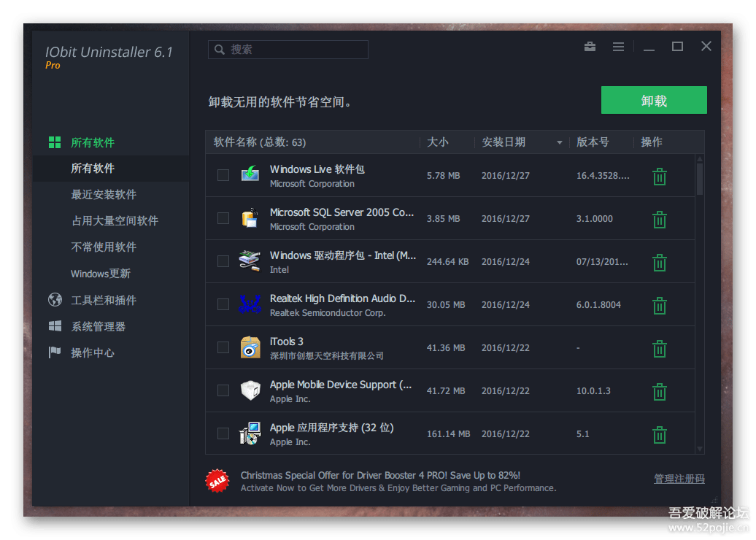
Task: Open Windows更新 in the sidebar
Action: tap(101, 274)
